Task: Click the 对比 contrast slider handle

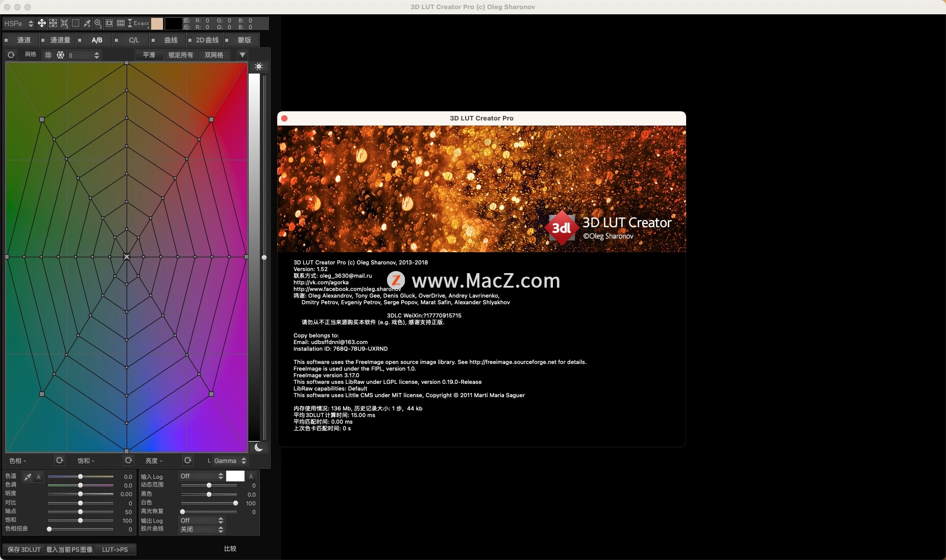Action: 80,503
